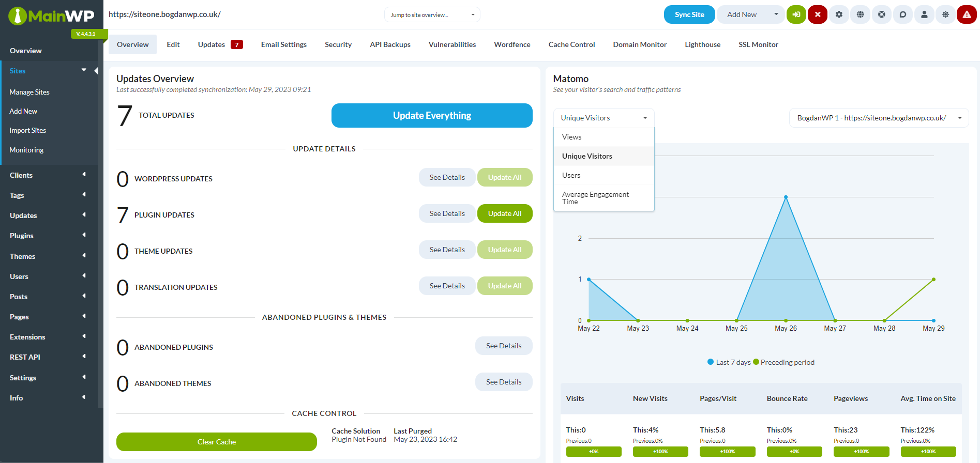Image resolution: width=980 pixels, height=463 pixels.
Task: Open the Unique Visitors metric dropdown
Action: [604, 118]
